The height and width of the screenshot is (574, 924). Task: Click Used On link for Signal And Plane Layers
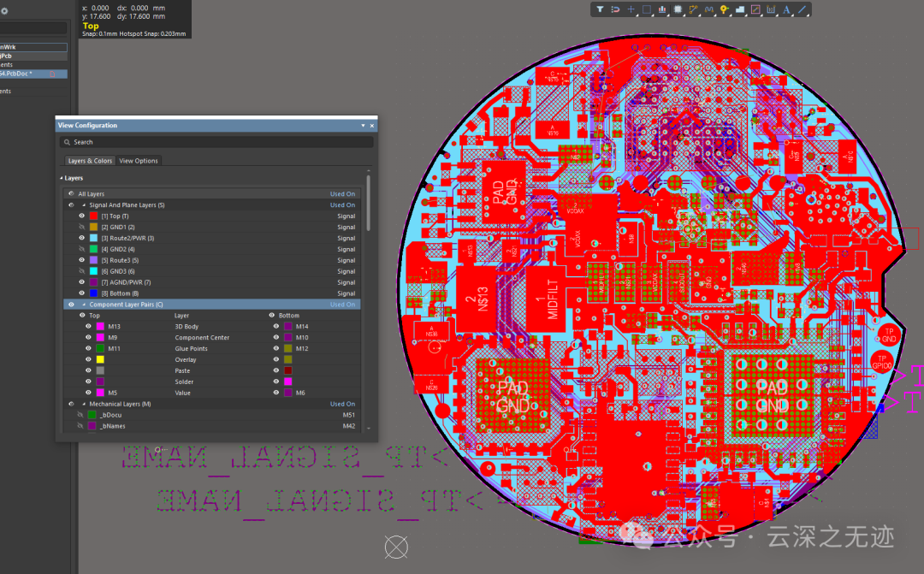[342, 205]
